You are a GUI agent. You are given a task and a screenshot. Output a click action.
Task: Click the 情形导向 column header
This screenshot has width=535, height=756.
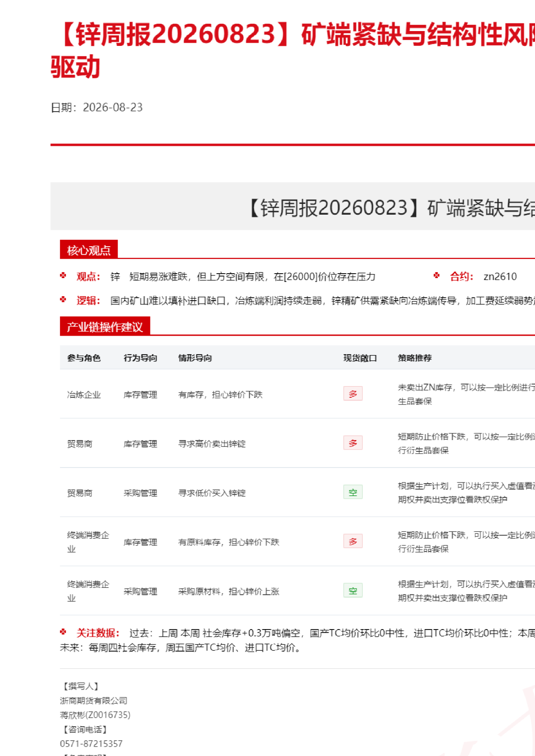point(195,358)
